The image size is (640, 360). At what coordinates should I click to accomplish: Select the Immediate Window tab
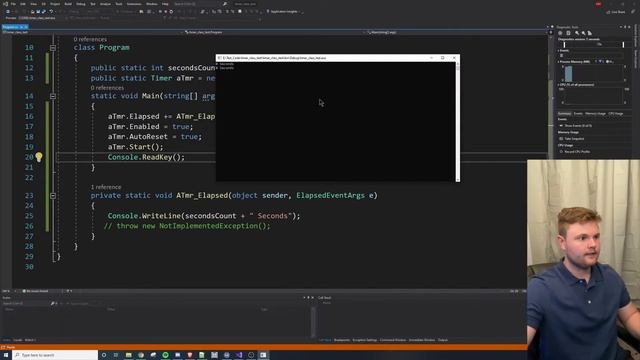[422, 340]
